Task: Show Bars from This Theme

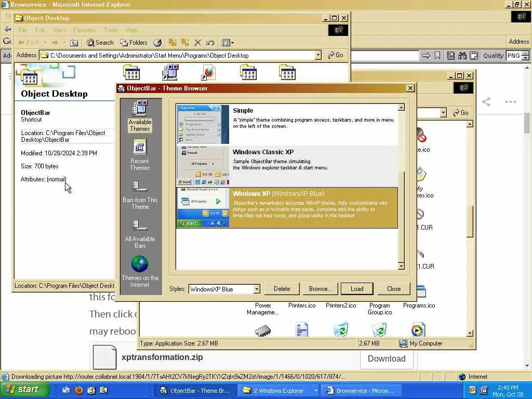Action: (140, 195)
